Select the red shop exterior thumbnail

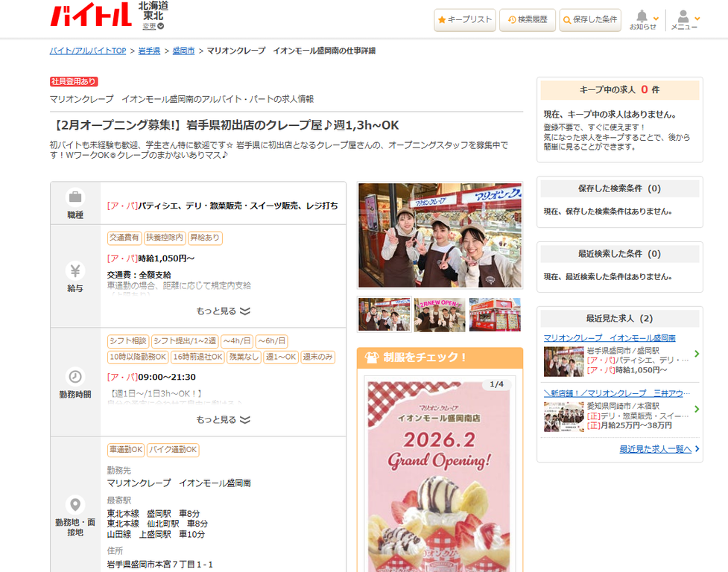point(495,314)
